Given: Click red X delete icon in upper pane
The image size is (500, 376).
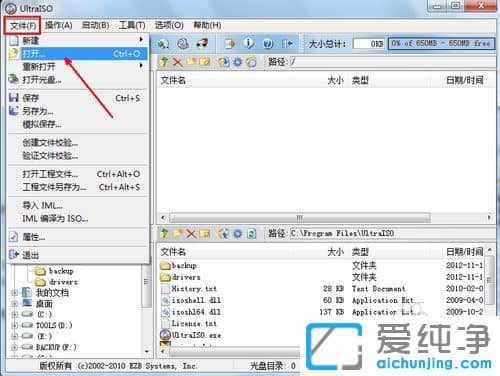Looking at the screenshot, I should click(178, 62).
